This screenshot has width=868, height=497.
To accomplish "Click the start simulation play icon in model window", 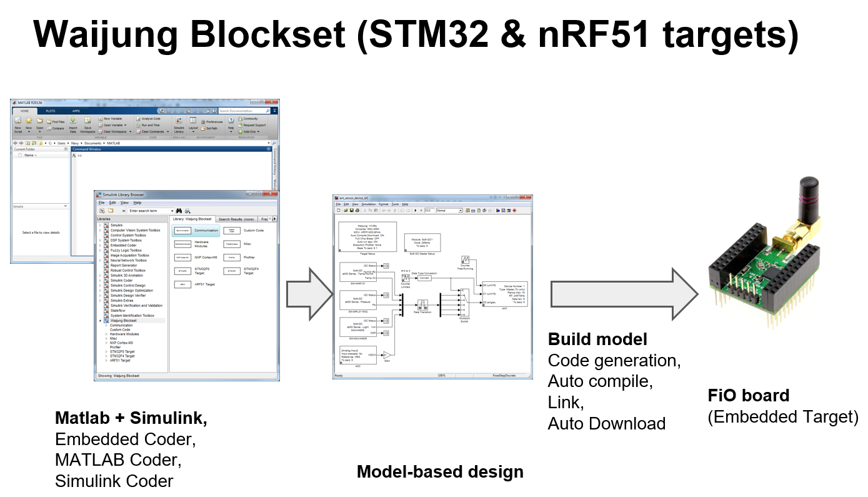I will 416,211.
